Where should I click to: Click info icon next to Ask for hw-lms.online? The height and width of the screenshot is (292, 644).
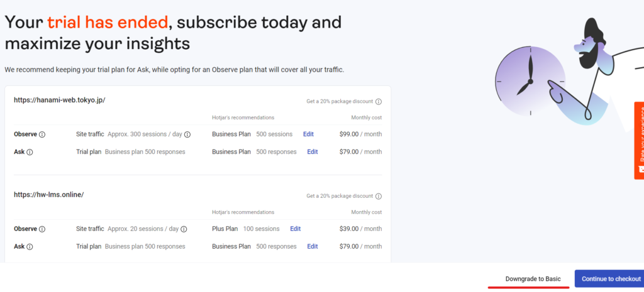(30, 247)
